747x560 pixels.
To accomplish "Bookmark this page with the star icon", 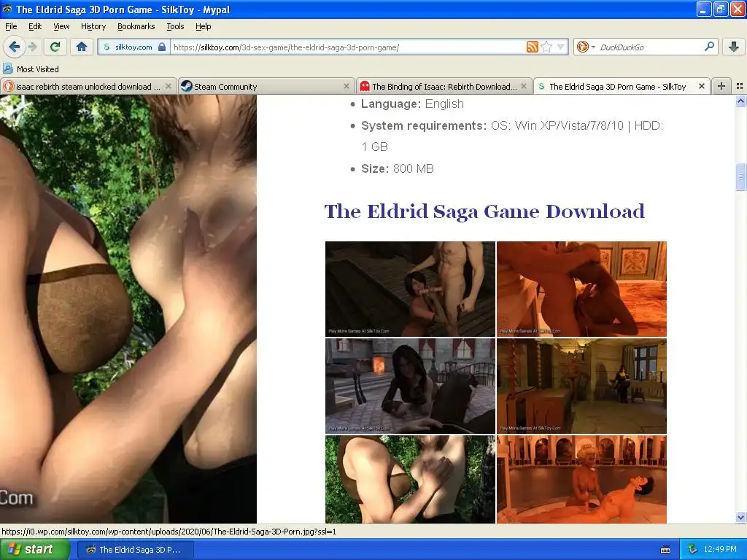I will point(546,47).
